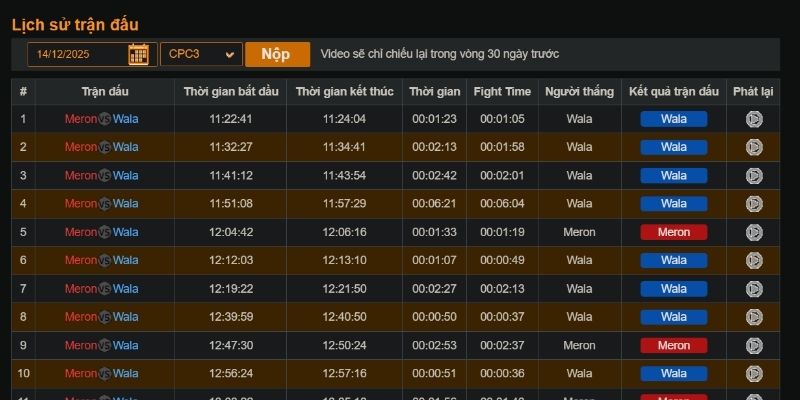
Task: Replay match 3 video
Action: [754, 176]
